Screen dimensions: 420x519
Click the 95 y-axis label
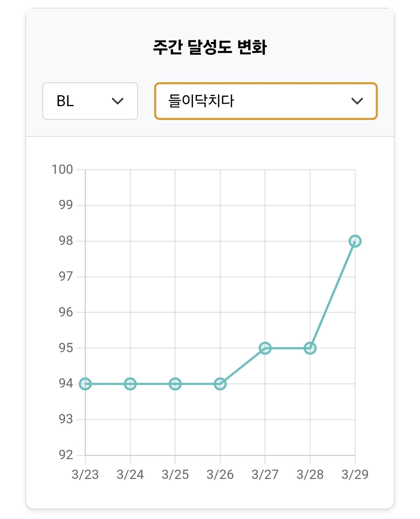(66, 348)
